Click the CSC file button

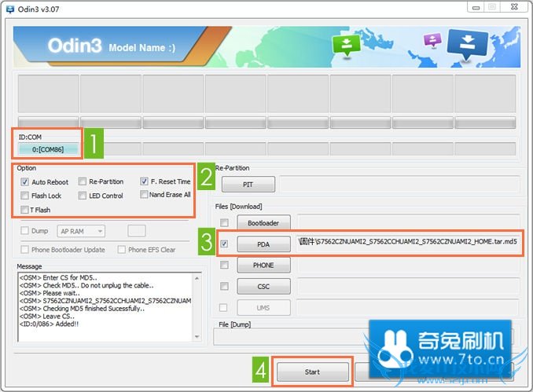pos(264,287)
